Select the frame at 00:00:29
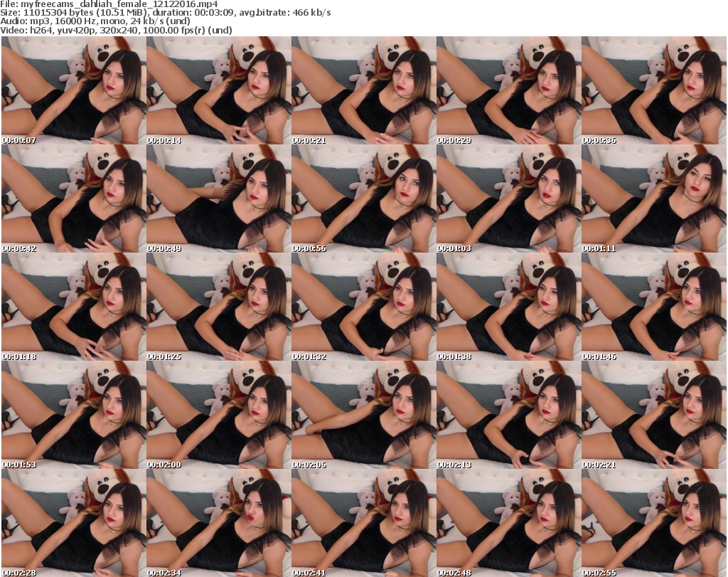The width and height of the screenshot is (728, 577). tap(508, 90)
